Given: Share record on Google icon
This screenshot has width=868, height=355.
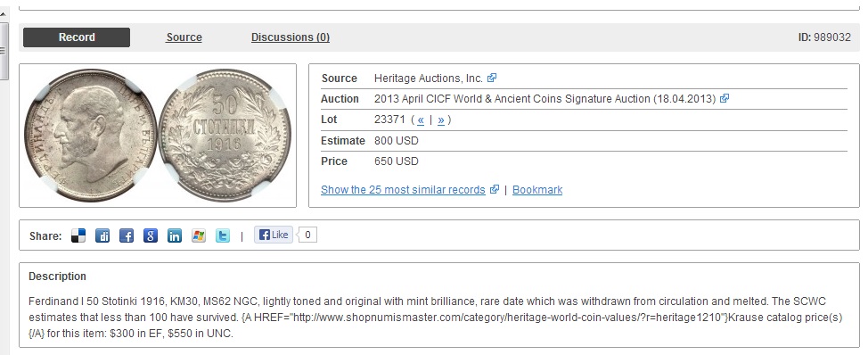Looking at the screenshot, I should coord(151,236).
